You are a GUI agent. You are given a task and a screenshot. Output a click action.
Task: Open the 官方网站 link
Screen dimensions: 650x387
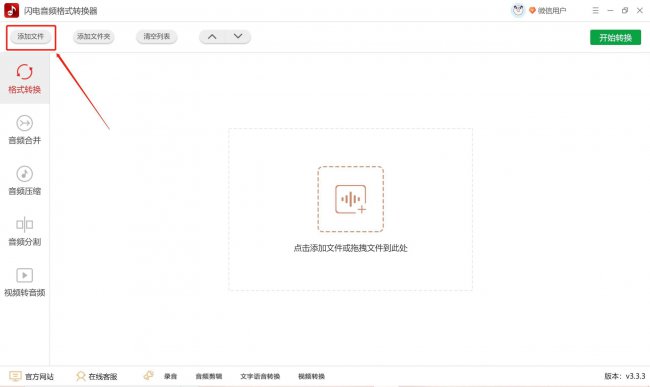pyautogui.click(x=32, y=376)
